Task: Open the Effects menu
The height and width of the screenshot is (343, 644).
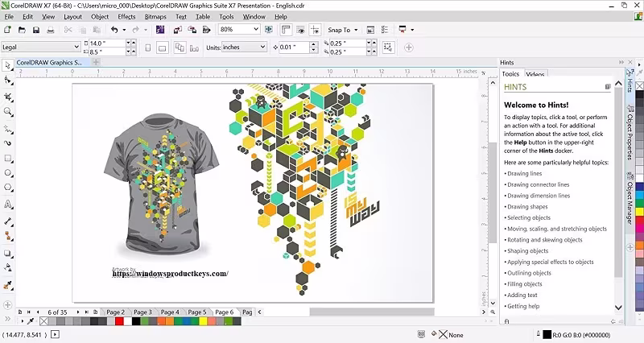Action: pos(126,17)
